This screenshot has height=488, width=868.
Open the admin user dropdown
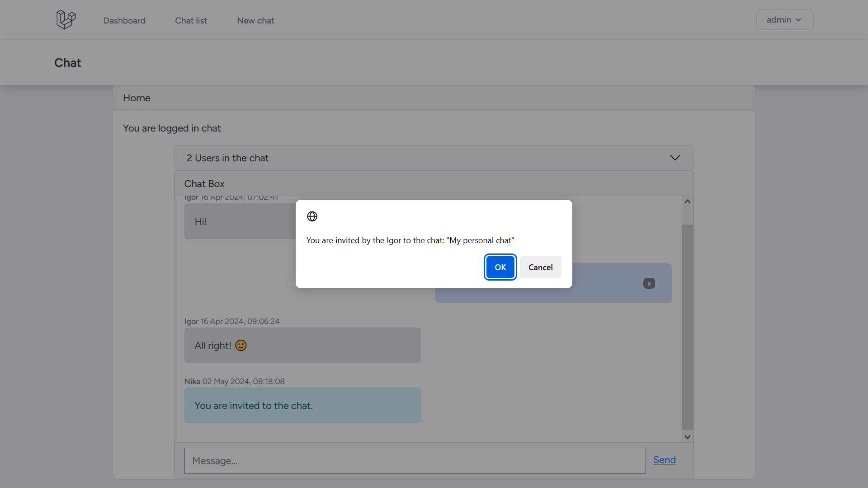click(x=784, y=20)
